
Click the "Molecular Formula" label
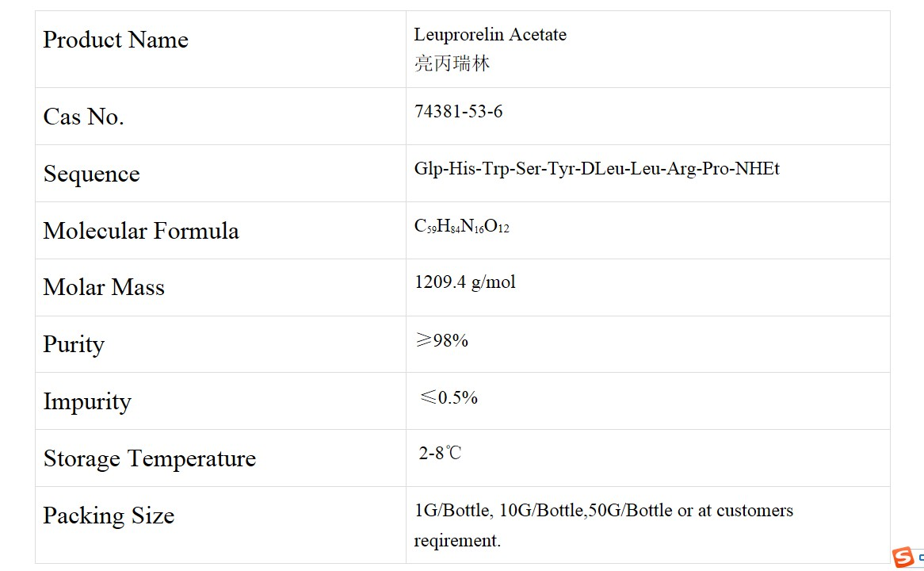[x=141, y=231]
